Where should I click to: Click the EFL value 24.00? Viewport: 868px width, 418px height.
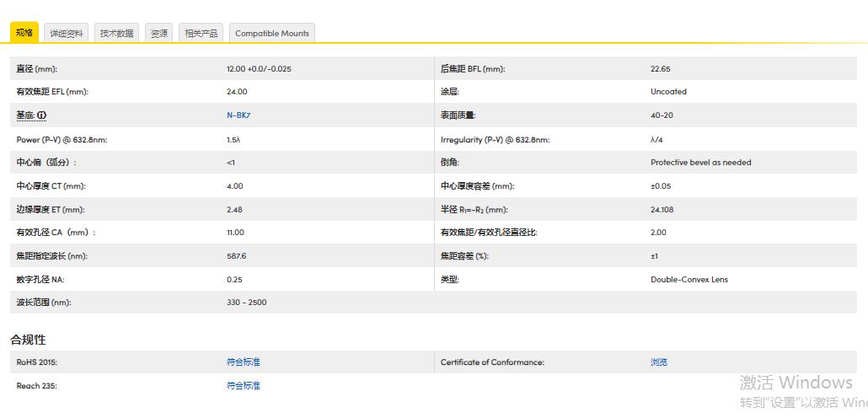click(x=237, y=92)
